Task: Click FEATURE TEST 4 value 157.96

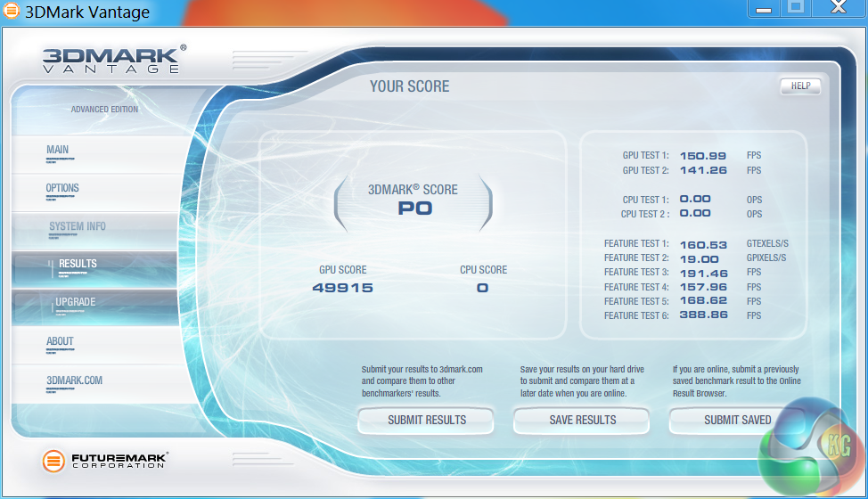Action: 704,287
